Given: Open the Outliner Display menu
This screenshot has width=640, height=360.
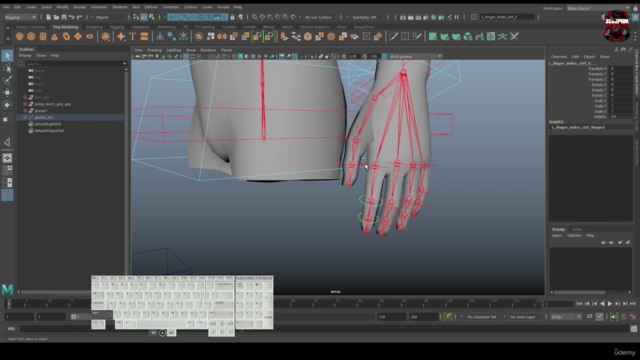Looking at the screenshot, I should [25, 56].
